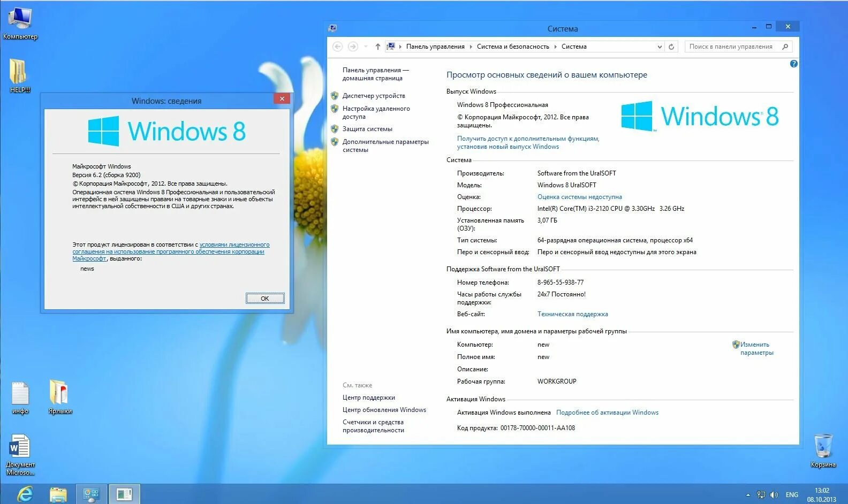Click the shield icon beside Изменить параметры
848x504 pixels.
pyautogui.click(x=736, y=345)
